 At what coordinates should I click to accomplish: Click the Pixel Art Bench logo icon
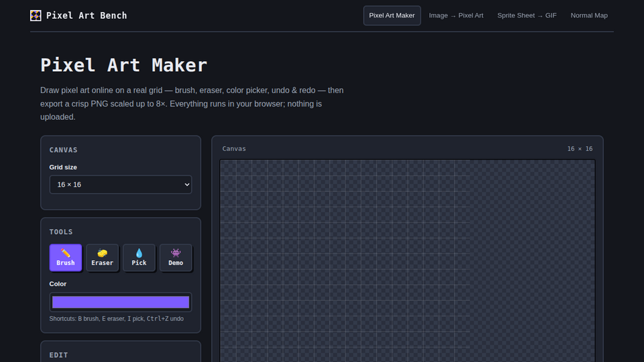tap(36, 15)
